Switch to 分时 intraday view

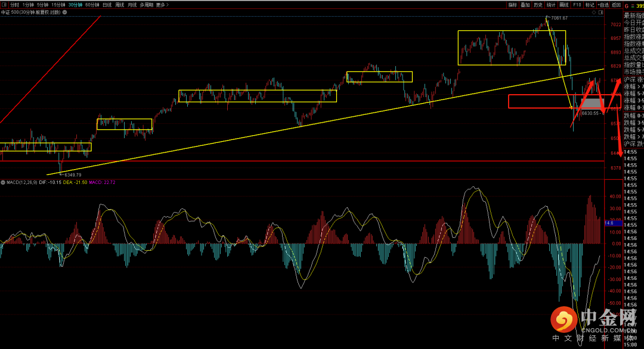(15, 5)
